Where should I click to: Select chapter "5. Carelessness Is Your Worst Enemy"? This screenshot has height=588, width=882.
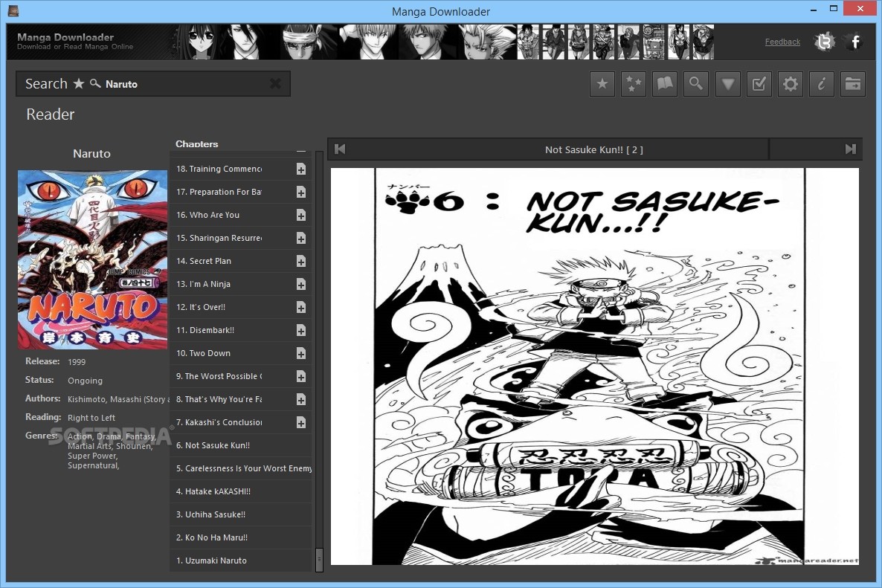click(x=241, y=468)
